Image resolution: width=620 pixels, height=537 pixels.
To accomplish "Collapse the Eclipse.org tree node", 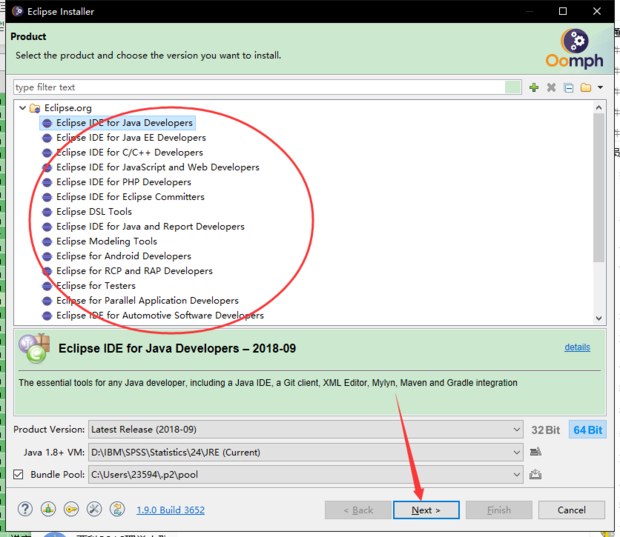I will click(22, 108).
